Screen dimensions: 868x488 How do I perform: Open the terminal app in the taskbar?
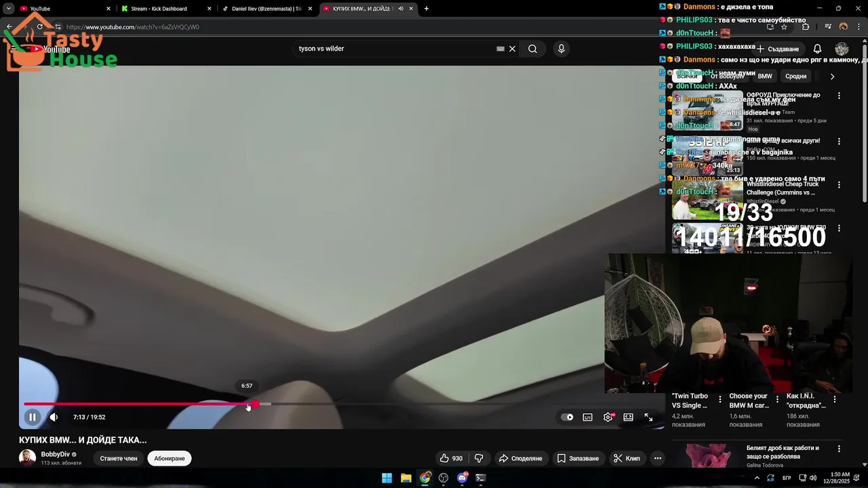pyautogui.click(x=481, y=478)
